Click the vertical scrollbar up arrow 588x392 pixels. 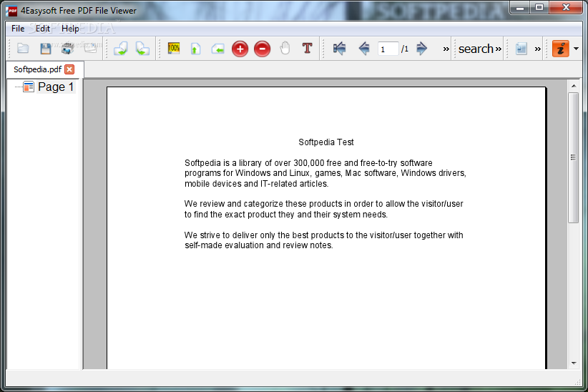click(574, 86)
